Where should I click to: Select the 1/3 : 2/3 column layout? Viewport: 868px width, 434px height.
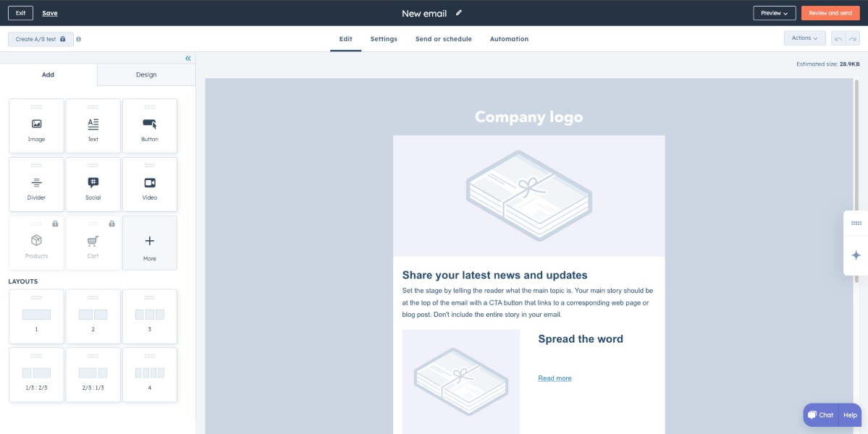36,375
